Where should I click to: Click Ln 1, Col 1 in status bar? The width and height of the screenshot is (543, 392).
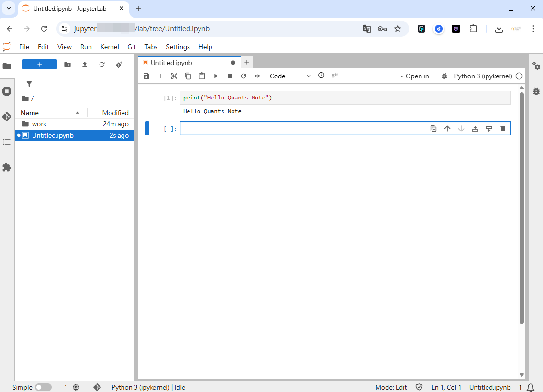(x=446, y=387)
